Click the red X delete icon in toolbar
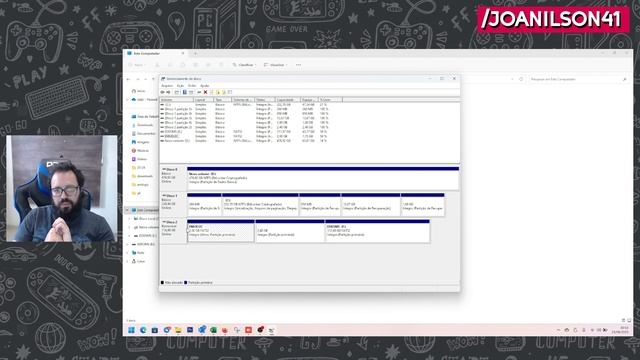The width and height of the screenshot is (640, 360). [x=205, y=92]
